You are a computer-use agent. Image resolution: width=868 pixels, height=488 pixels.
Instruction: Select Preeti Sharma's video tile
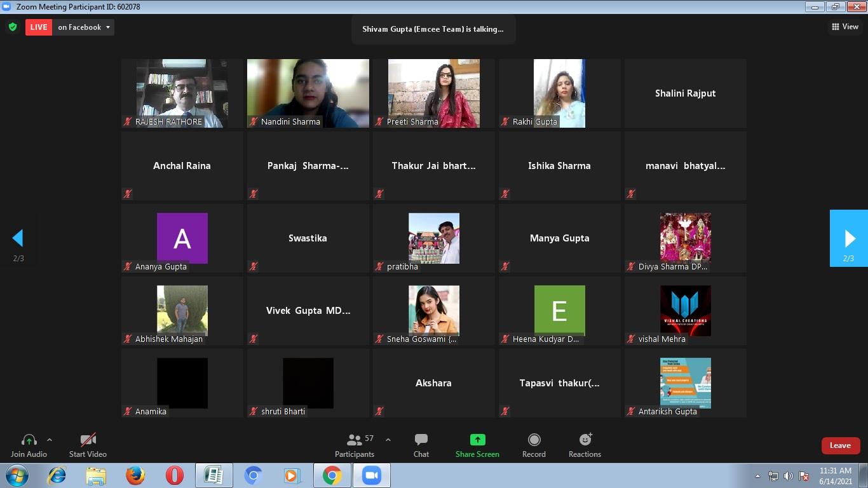(x=433, y=93)
